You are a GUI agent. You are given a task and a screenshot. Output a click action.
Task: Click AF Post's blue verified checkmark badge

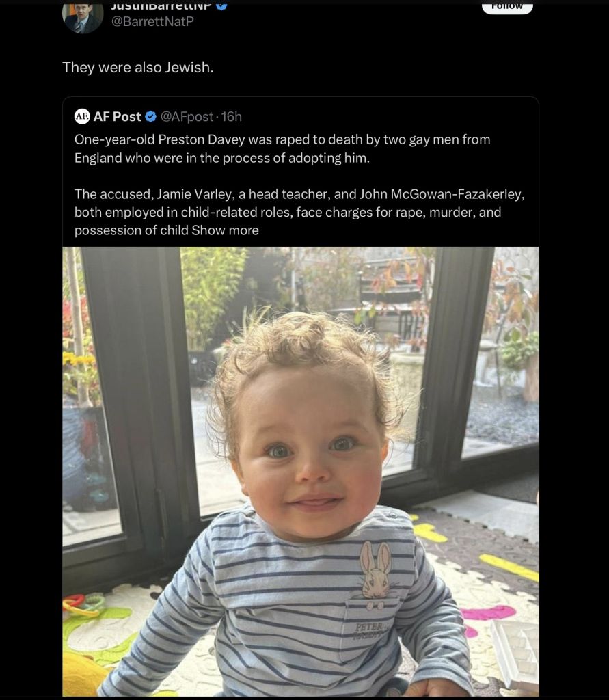pyautogui.click(x=151, y=117)
